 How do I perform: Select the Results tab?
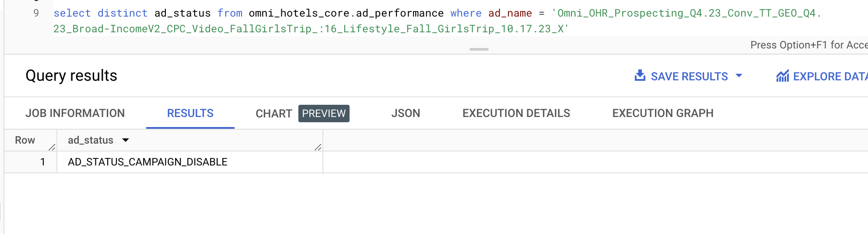[190, 114]
